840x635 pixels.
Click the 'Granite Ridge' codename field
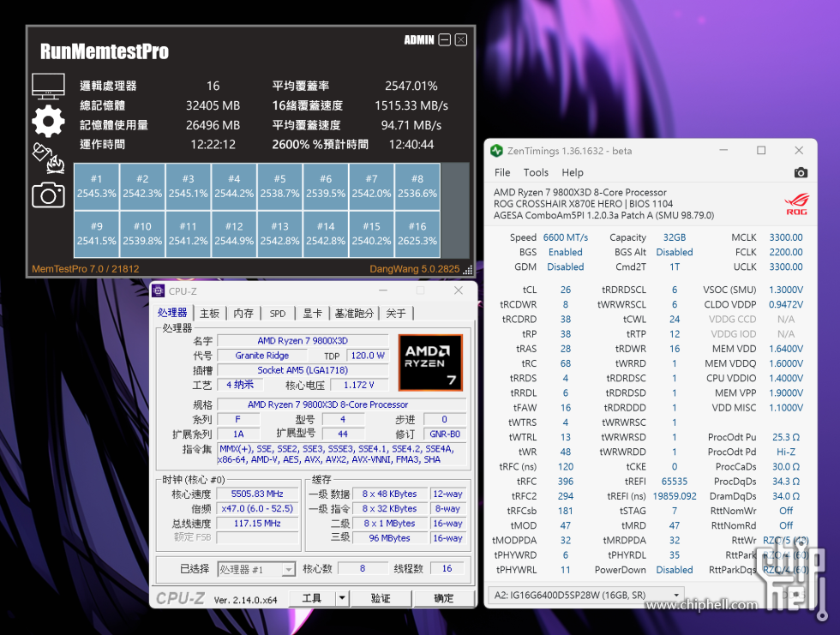coord(262,356)
